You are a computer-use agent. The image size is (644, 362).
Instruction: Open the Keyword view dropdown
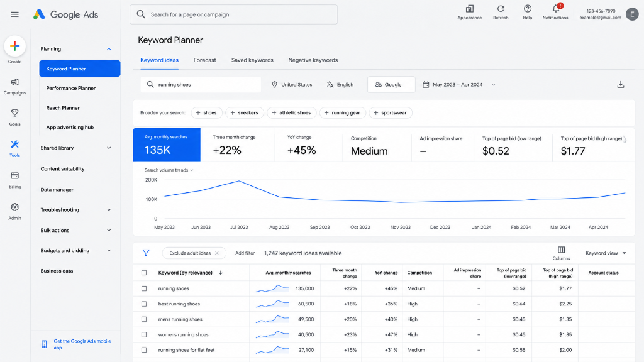click(x=606, y=253)
